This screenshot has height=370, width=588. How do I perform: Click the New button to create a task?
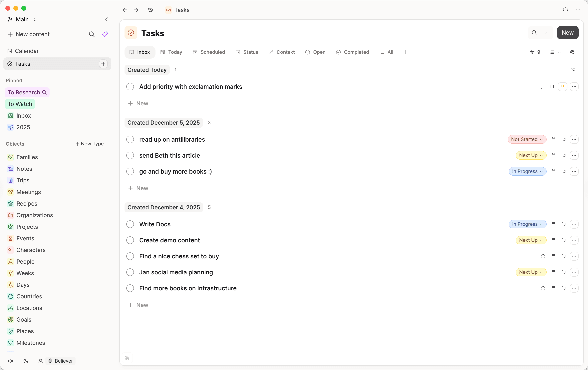click(x=567, y=33)
